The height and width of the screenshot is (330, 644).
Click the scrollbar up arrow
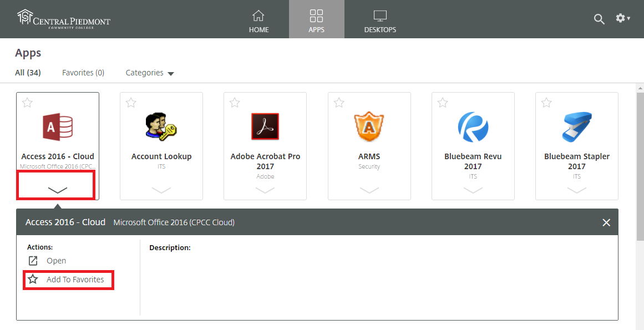[640, 88]
